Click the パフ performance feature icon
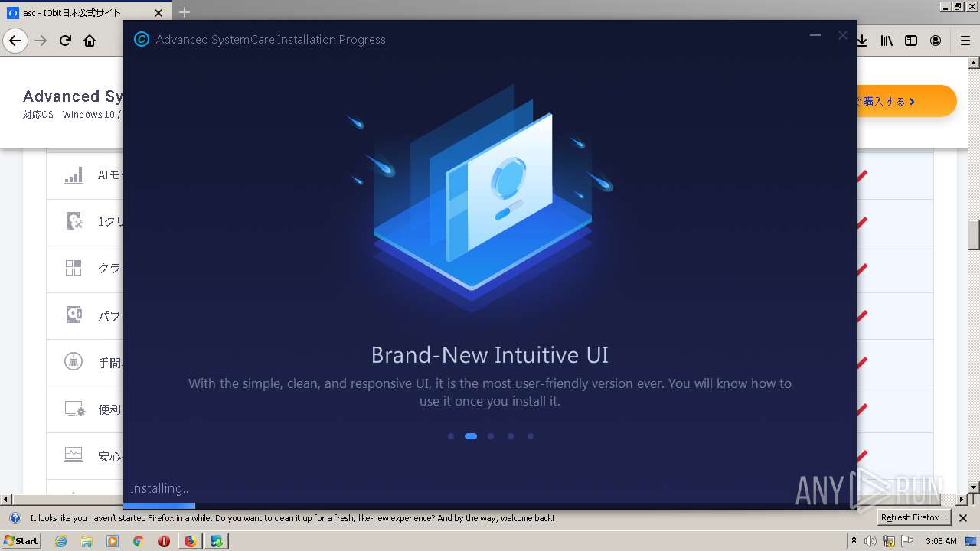Viewport: 980px width, 551px height. (73, 315)
